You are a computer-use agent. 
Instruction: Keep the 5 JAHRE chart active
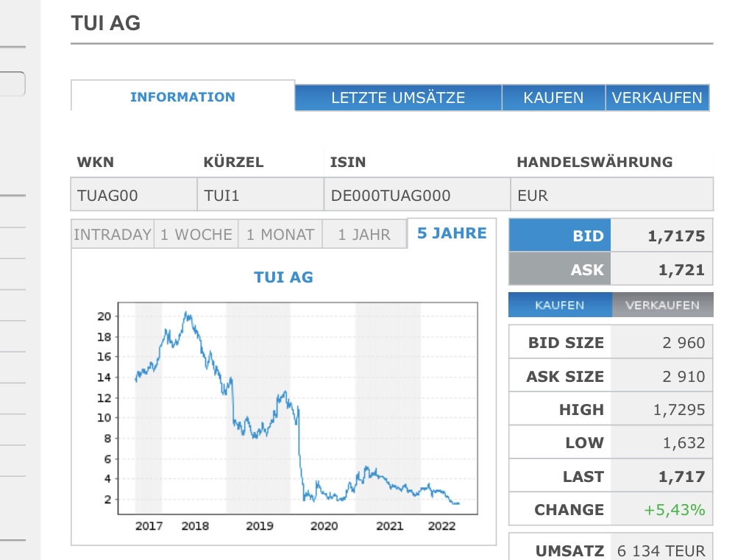[450, 233]
